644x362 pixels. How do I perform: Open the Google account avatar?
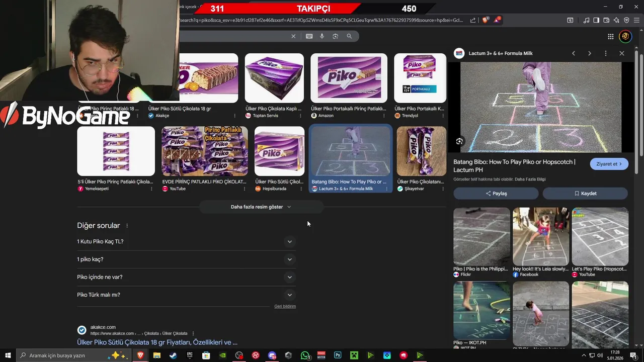625,36
